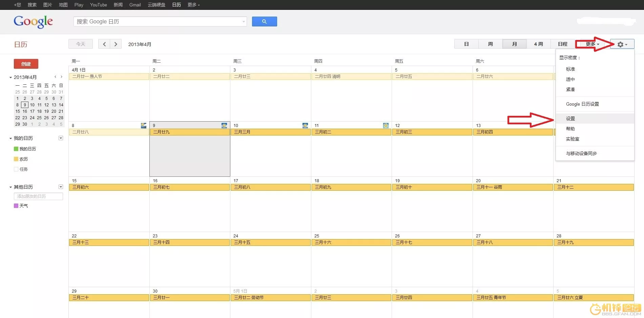Open 云端硬盘 from top bar
The image size is (644, 318).
[x=157, y=5]
